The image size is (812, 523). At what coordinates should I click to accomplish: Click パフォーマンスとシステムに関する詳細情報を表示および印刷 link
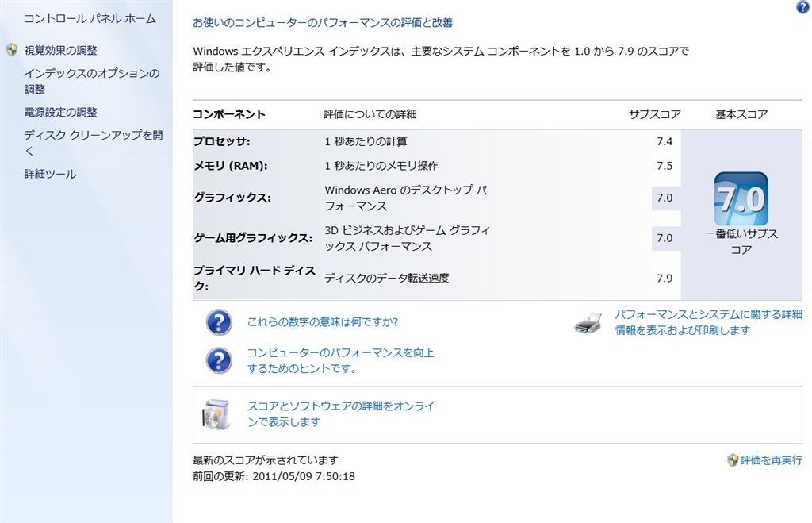[x=708, y=322]
